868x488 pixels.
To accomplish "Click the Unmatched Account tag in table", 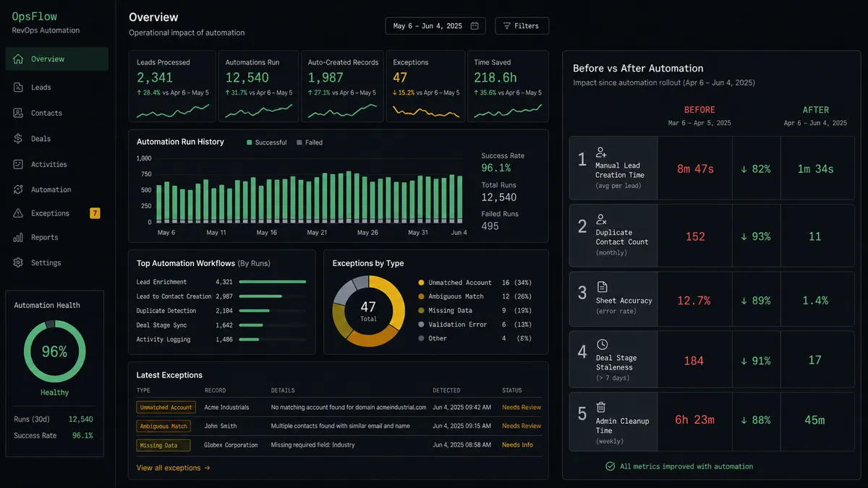I will coord(166,407).
